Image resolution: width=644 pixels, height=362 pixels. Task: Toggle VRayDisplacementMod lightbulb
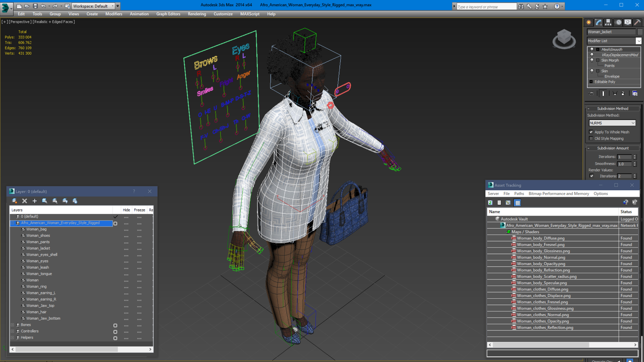tap(592, 55)
